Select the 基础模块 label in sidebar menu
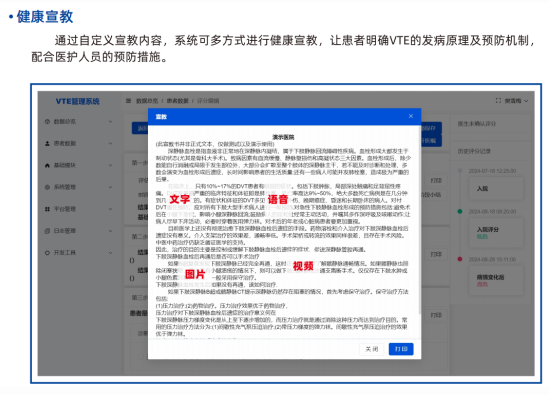Viewport: 553px width, 395px height. point(65,165)
